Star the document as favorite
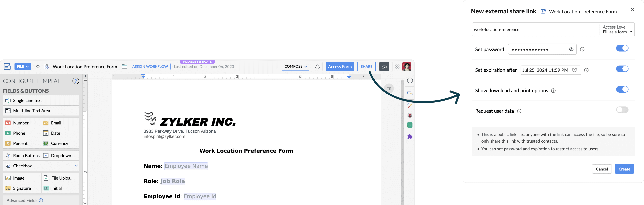This screenshot has width=644, height=205. point(38,67)
